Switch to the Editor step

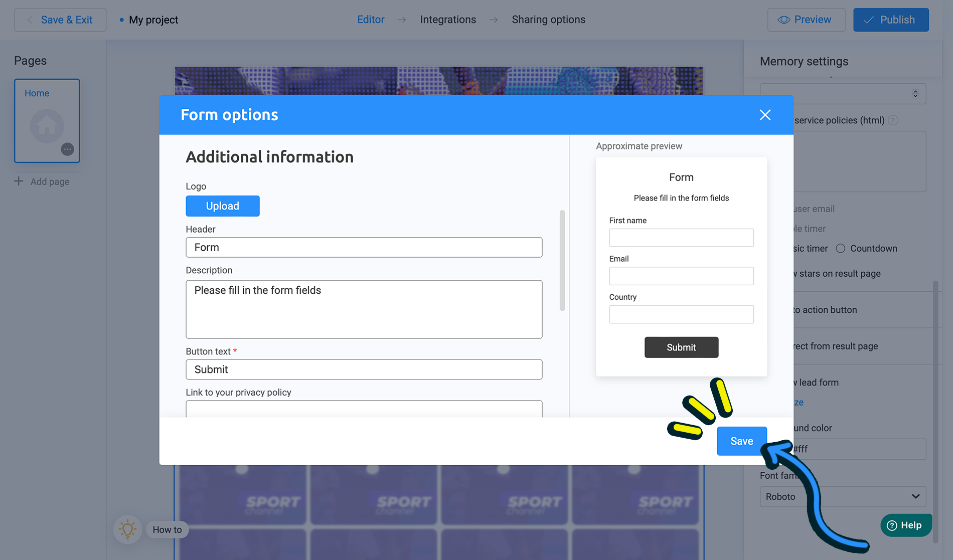click(371, 20)
